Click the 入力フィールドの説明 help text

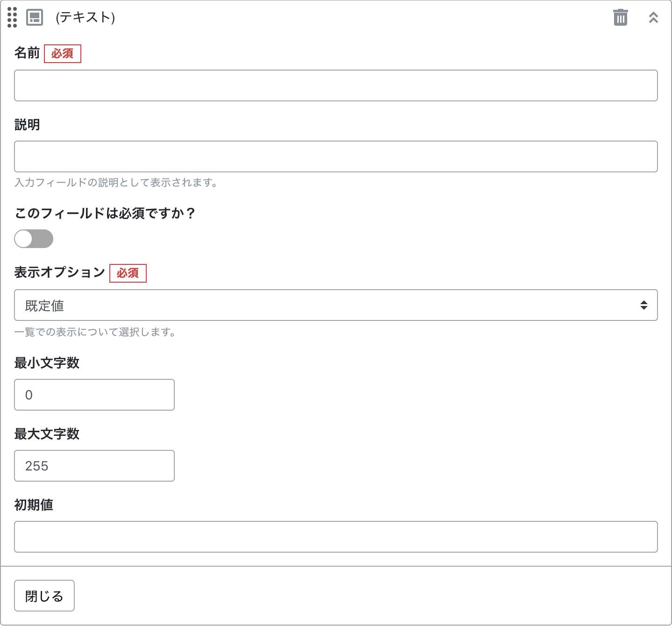(116, 183)
